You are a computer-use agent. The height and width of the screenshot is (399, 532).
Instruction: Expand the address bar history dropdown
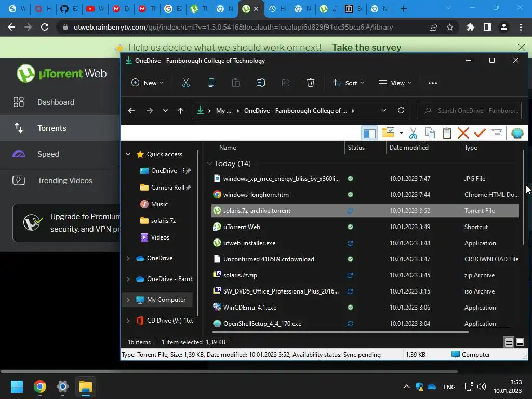tap(384, 110)
